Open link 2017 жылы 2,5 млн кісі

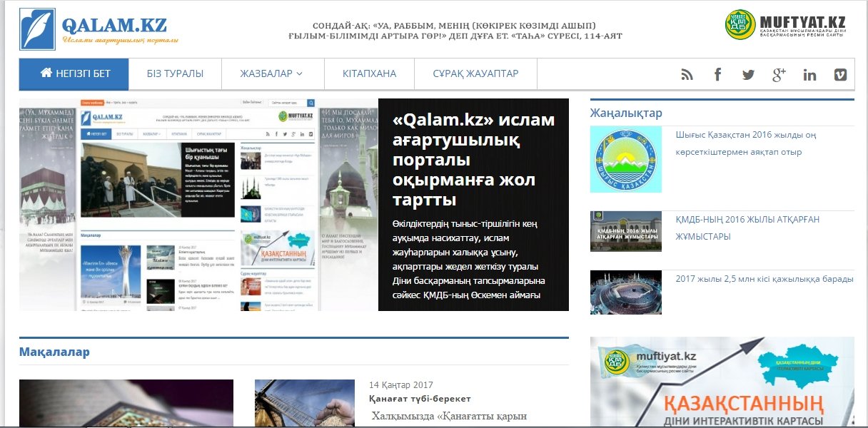tap(764, 279)
